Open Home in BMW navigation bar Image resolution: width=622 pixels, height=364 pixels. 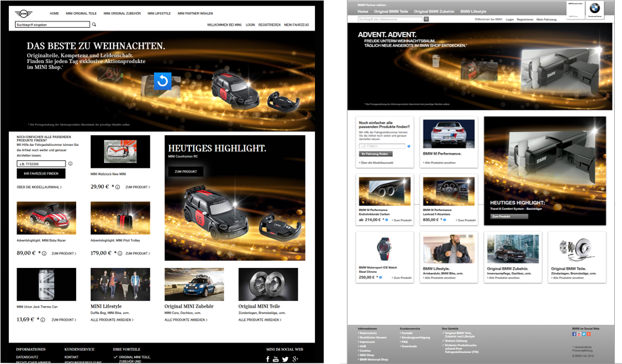pos(363,12)
